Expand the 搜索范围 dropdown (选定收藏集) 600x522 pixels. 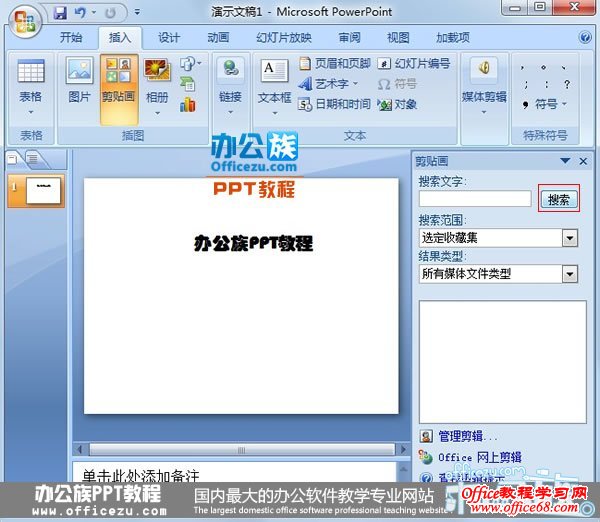[570, 238]
